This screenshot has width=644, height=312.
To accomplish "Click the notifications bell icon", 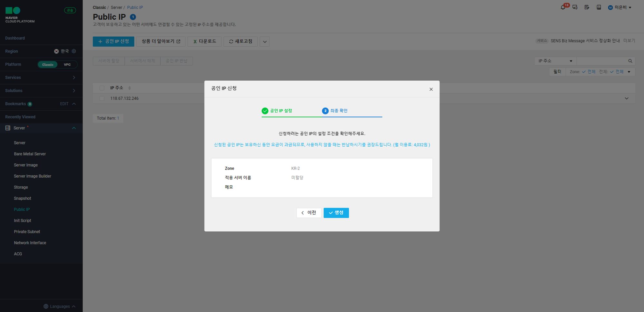I will 563,7.
